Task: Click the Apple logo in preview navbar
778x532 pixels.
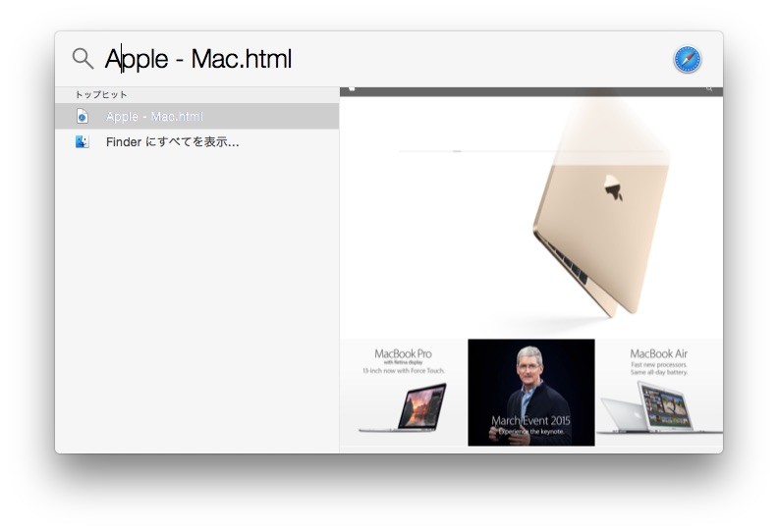Action: 352,88
